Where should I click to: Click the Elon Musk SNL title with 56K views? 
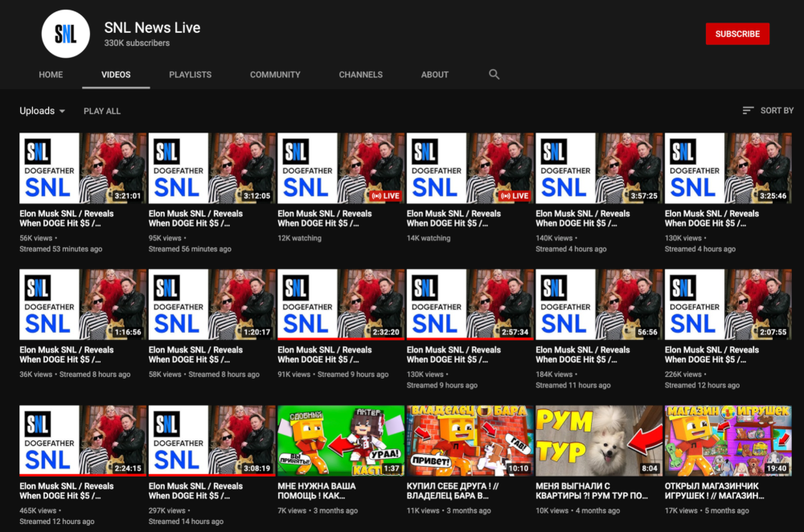67,219
